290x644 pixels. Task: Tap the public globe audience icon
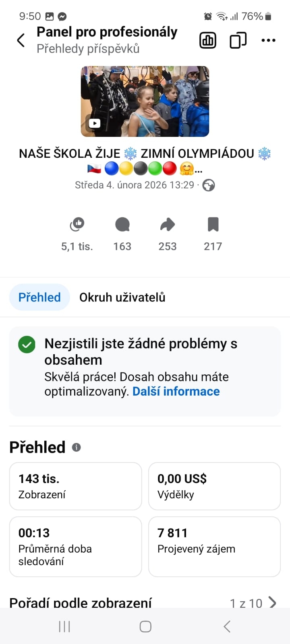pyautogui.click(x=208, y=185)
